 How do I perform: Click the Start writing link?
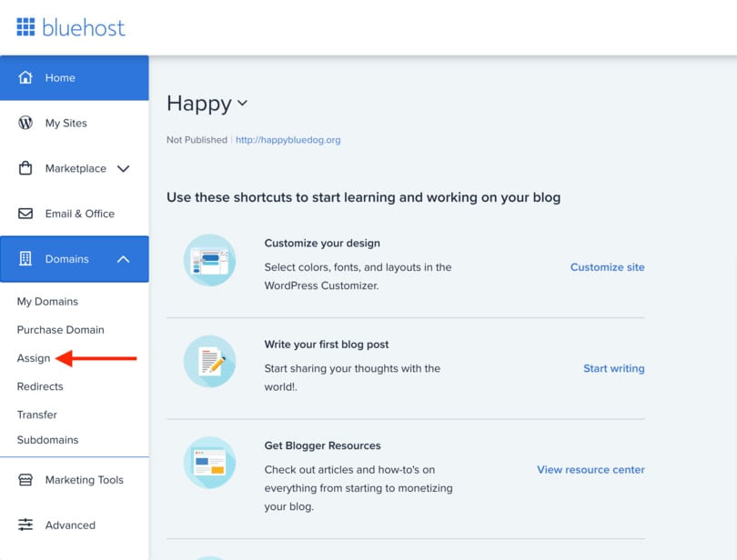coord(614,368)
